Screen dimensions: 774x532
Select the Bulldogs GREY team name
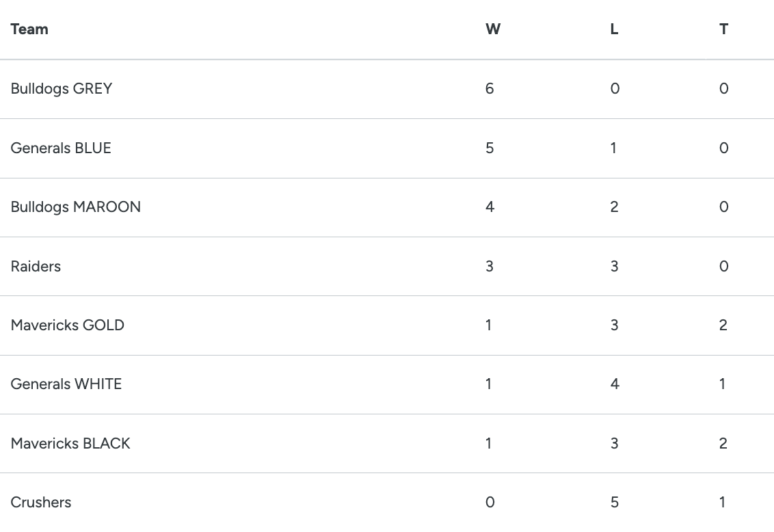(x=62, y=89)
